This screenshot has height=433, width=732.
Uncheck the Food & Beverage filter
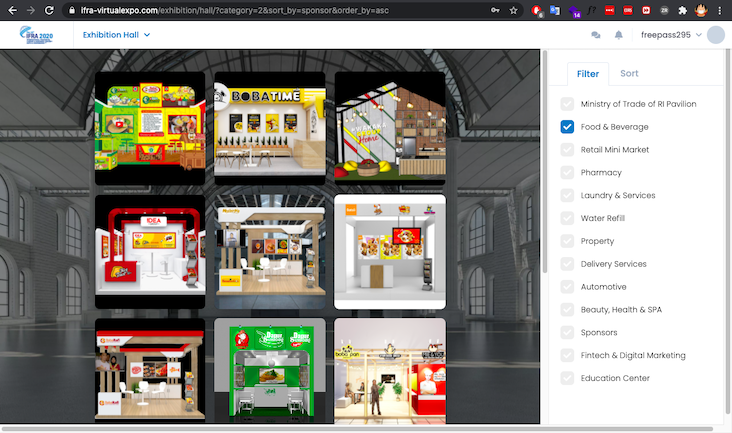click(x=568, y=127)
